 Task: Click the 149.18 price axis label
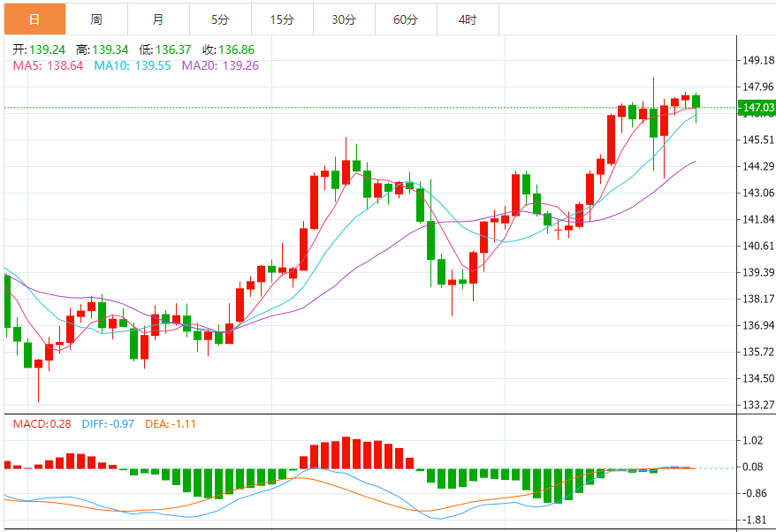point(758,60)
